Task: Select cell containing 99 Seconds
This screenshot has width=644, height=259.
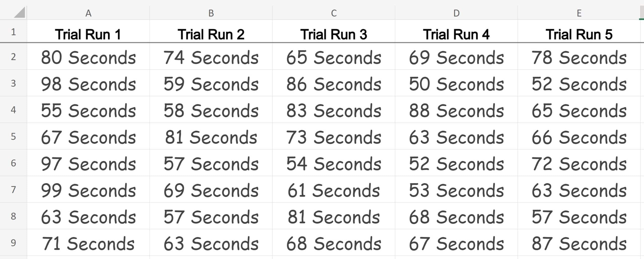Action: (x=88, y=190)
